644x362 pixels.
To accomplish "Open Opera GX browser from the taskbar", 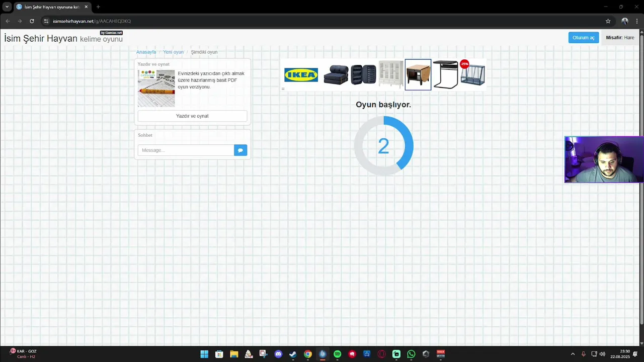I will coord(381,354).
